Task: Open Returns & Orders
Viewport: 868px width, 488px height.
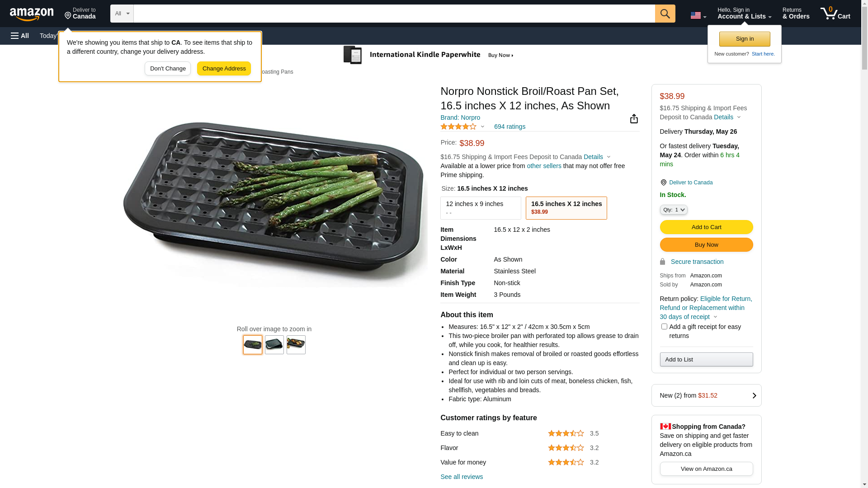Action: 796,14
